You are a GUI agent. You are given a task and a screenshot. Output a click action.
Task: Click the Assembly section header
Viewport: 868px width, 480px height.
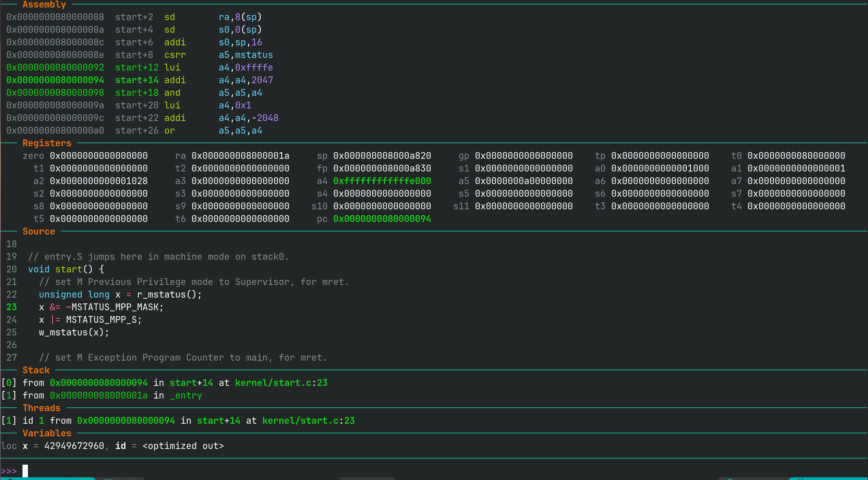pos(44,4)
